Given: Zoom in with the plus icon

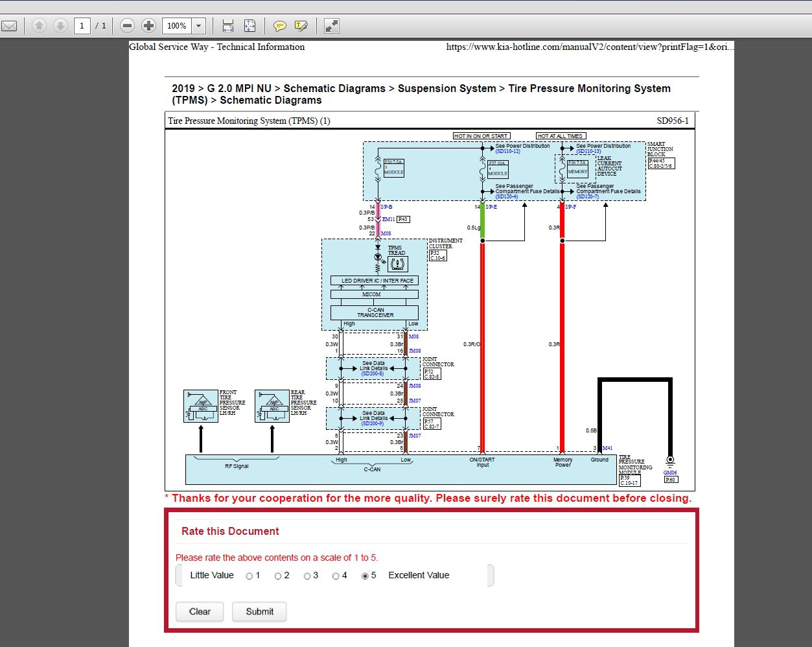Looking at the screenshot, I should click(148, 26).
